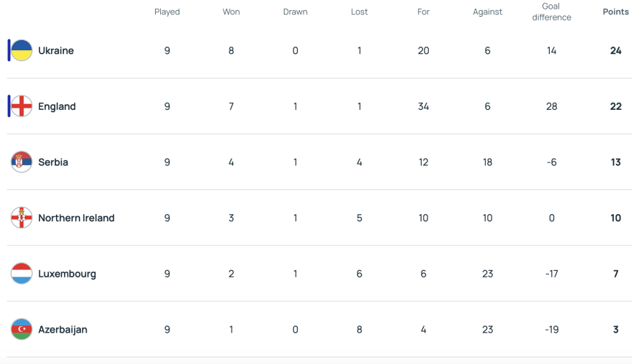Viewport: 632px width, 364px height.
Task: Click the Points column header
Action: tap(615, 12)
